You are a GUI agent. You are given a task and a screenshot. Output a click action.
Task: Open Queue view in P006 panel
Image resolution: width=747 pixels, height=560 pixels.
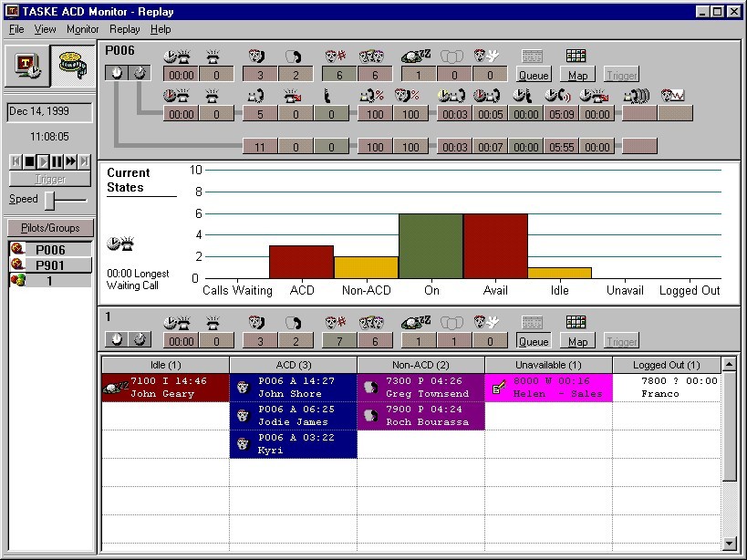(534, 75)
